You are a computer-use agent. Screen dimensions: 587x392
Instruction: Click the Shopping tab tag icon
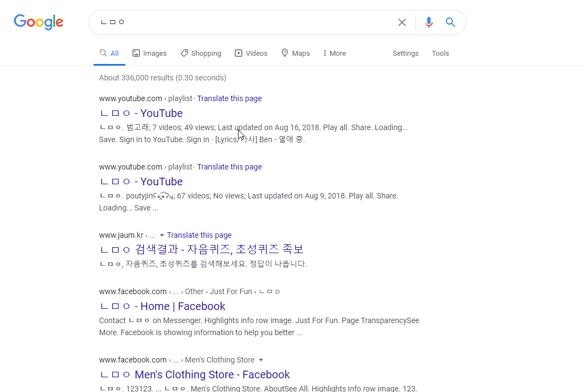point(184,53)
